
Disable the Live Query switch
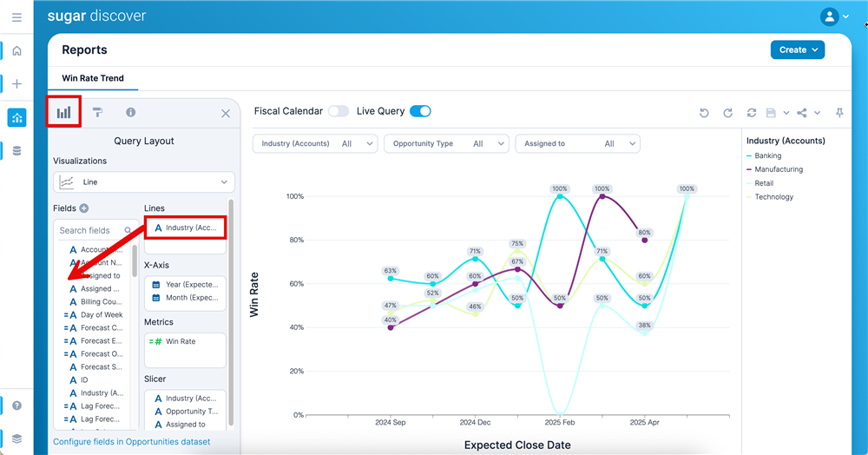coord(420,111)
